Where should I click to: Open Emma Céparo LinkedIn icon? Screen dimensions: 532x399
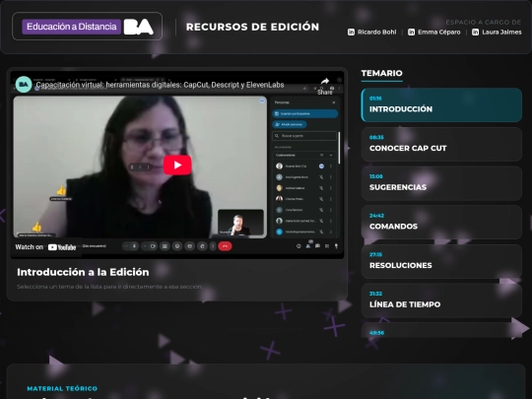[x=411, y=32]
